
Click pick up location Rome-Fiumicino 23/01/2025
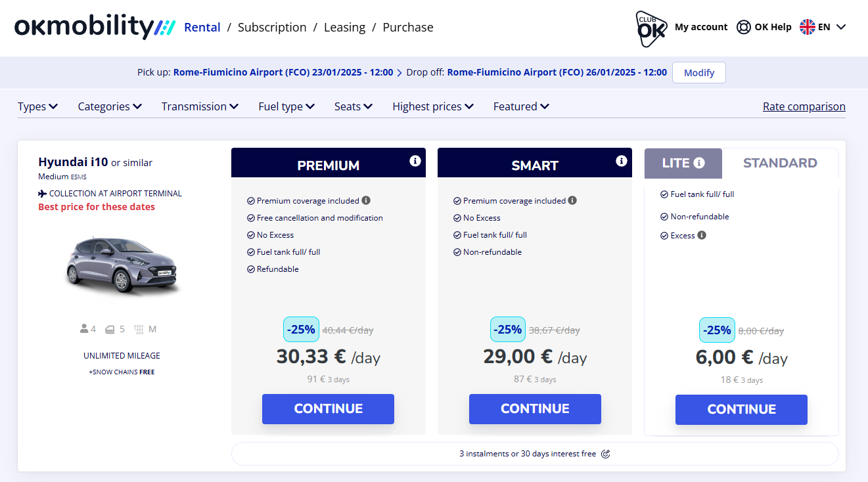[283, 73]
